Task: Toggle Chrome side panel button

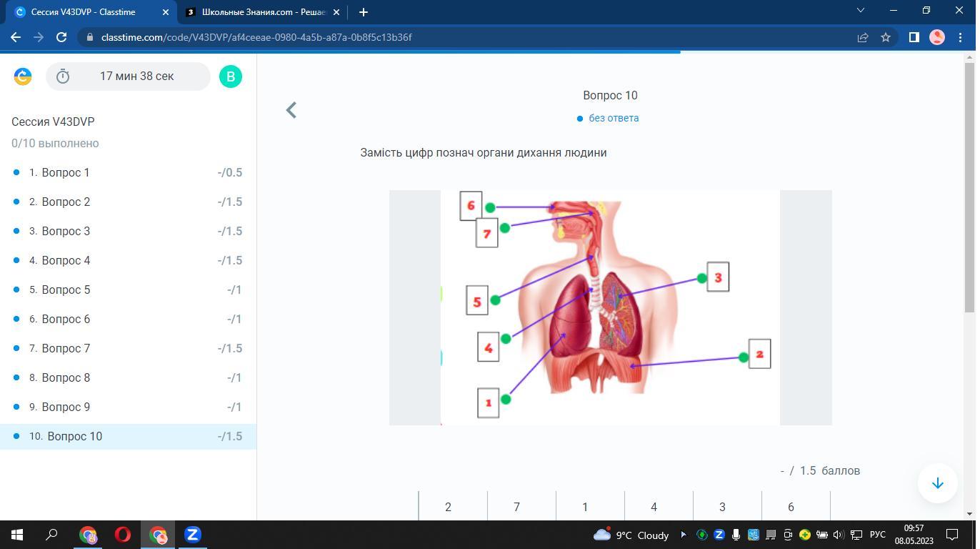Action: pyautogui.click(x=914, y=37)
